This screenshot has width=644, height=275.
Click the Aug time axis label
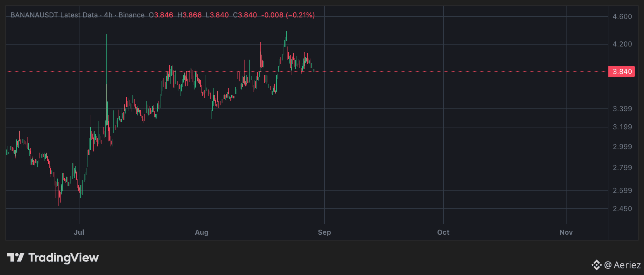pos(202,232)
